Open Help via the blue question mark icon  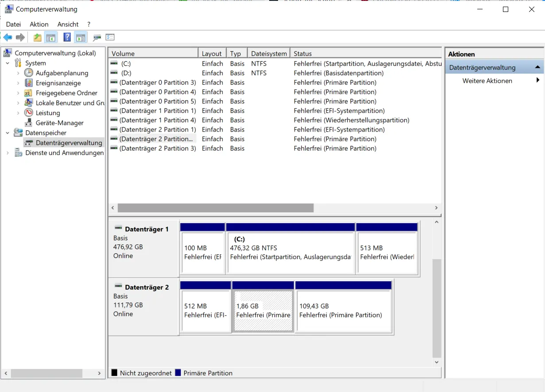click(x=67, y=38)
